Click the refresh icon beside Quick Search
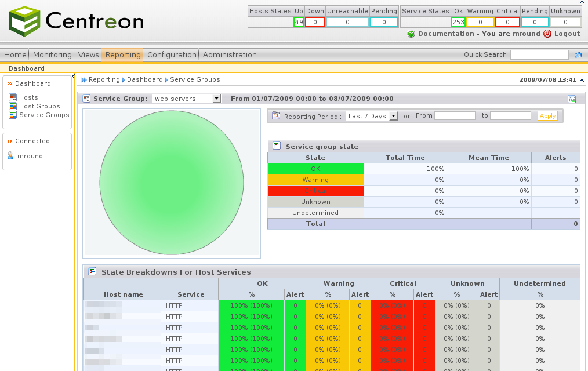Screen dimensions: 588x371 coord(578,55)
